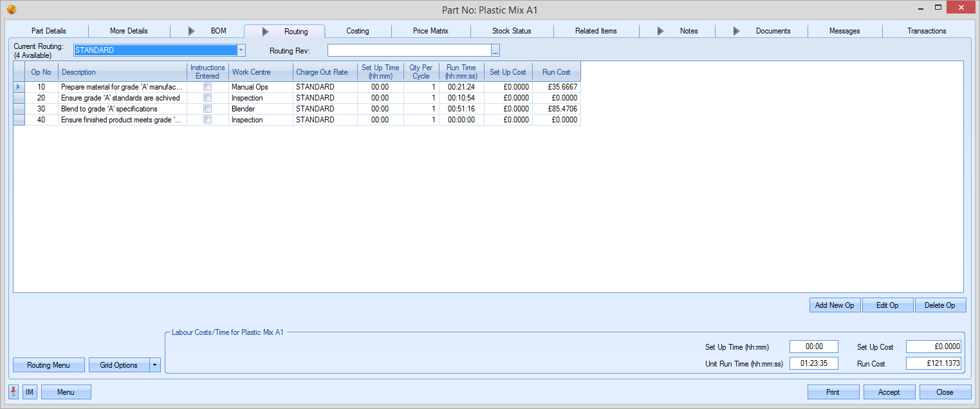980x409 pixels.
Task: Click the Edit Op button
Action: tap(887, 305)
